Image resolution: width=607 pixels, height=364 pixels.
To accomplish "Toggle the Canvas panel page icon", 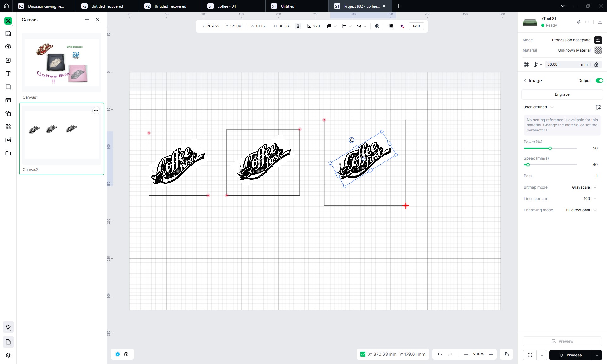I will pyautogui.click(x=8, y=342).
